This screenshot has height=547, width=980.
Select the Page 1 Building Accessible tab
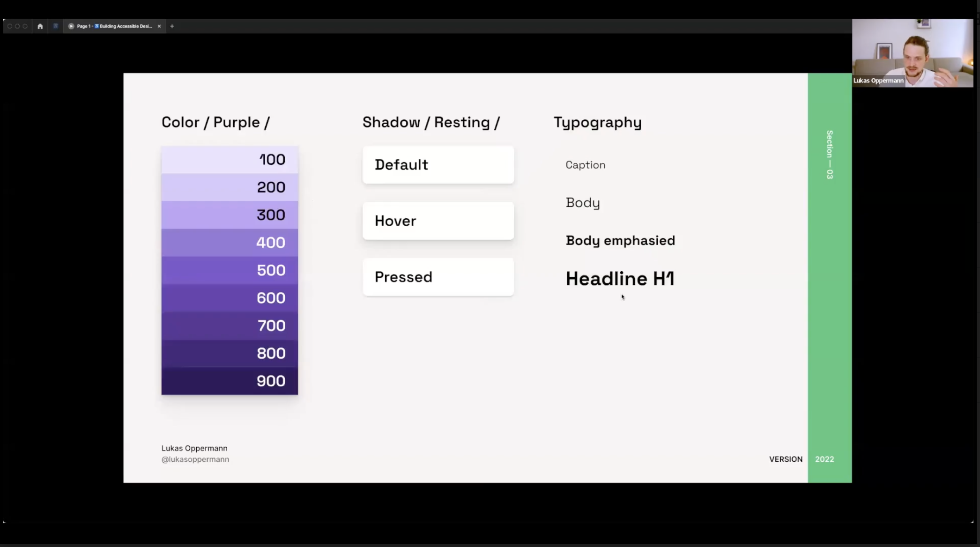coord(115,26)
